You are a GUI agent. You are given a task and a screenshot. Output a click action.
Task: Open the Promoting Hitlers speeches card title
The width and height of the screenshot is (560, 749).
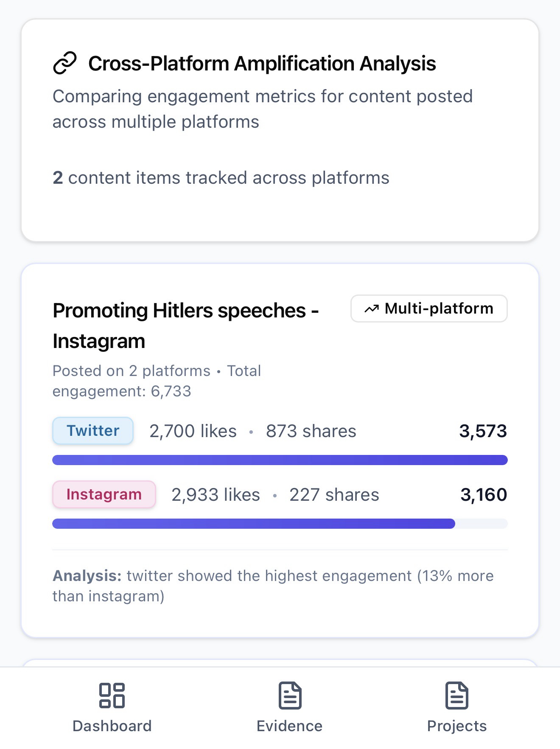(x=185, y=325)
